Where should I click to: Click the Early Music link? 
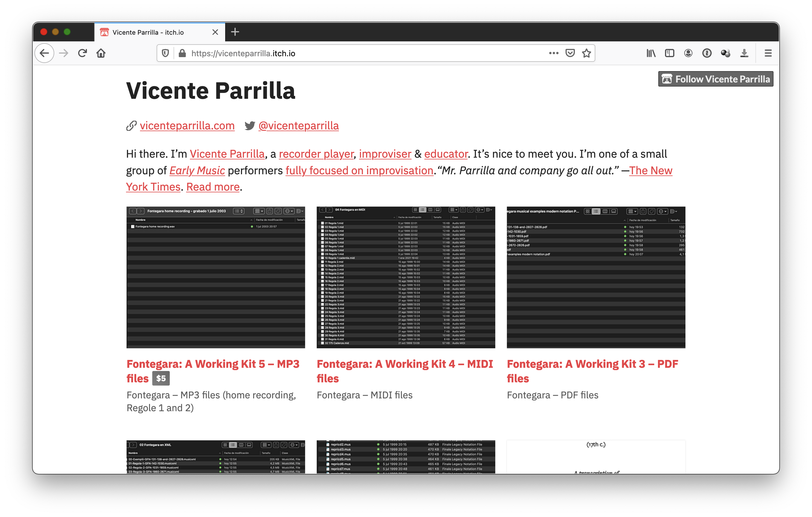(197, 170)
